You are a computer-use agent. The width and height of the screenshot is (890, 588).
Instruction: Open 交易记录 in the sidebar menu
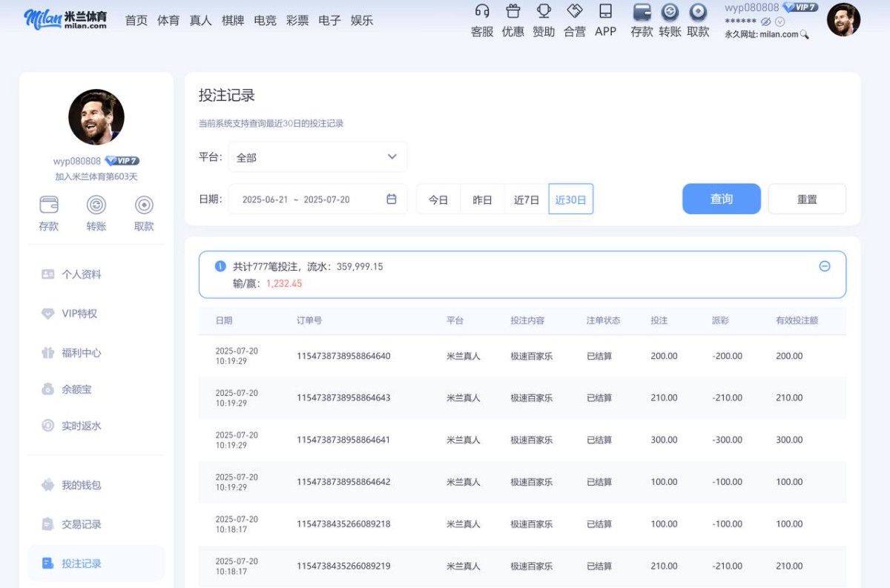pyautogui.click(x=82, y=524)
